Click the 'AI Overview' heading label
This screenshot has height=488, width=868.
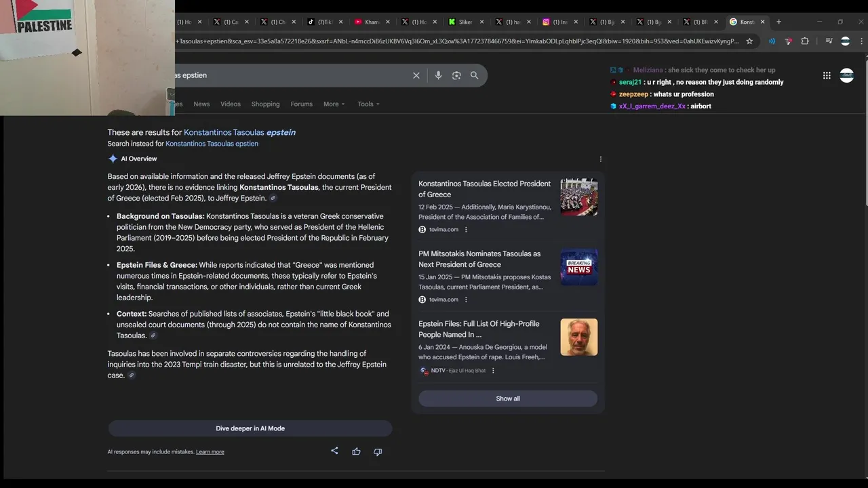point(138,159)
